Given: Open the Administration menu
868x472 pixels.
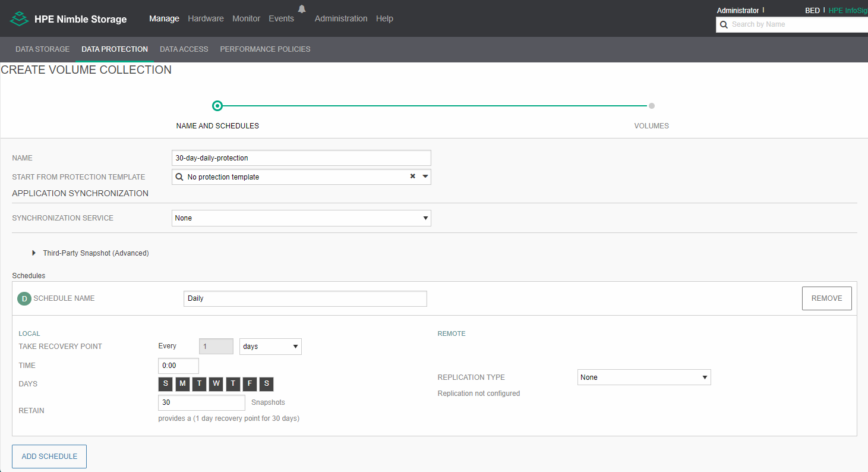Looking at the screenshot, I should (x=341, y=18).
